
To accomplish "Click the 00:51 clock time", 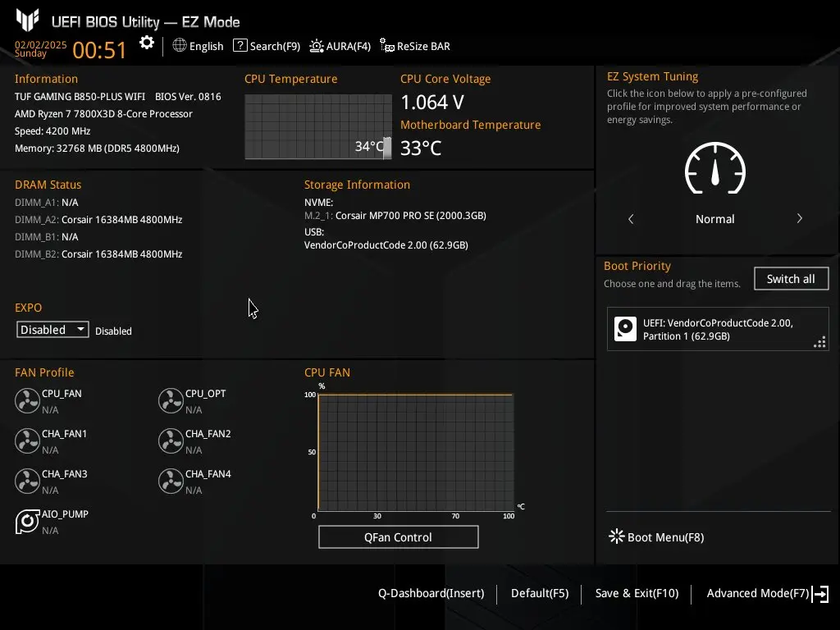I will [99, 50].
